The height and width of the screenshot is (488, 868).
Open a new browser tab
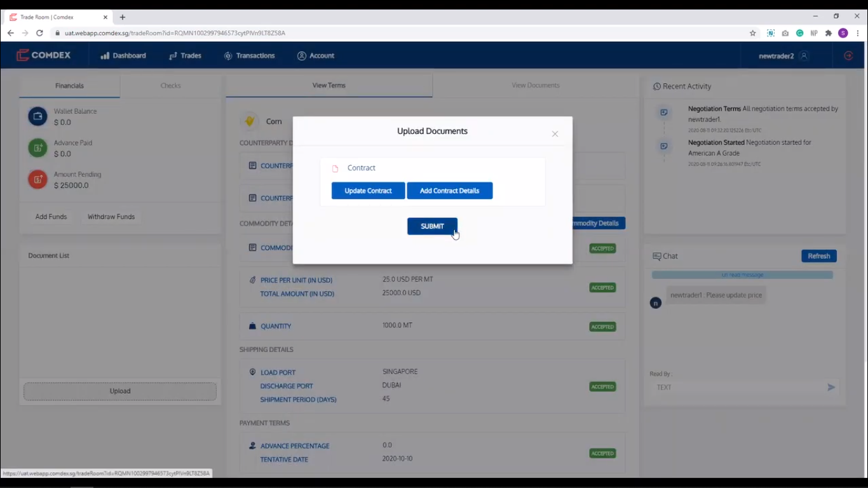[123, 17]
